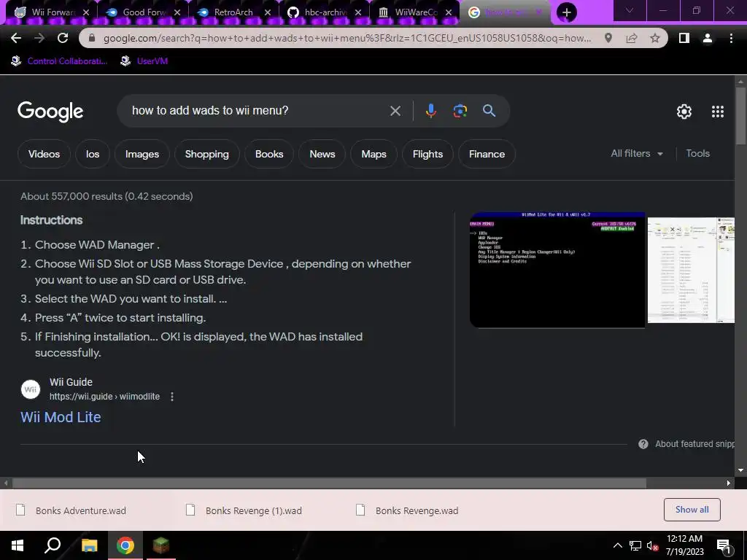747x560 pixels.
Task: Open options for the Wii Guide result
Action: [172, 397]
